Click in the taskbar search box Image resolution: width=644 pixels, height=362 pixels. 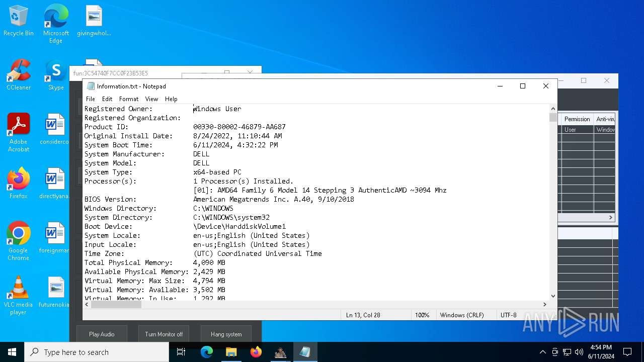(x=97, y=352)
